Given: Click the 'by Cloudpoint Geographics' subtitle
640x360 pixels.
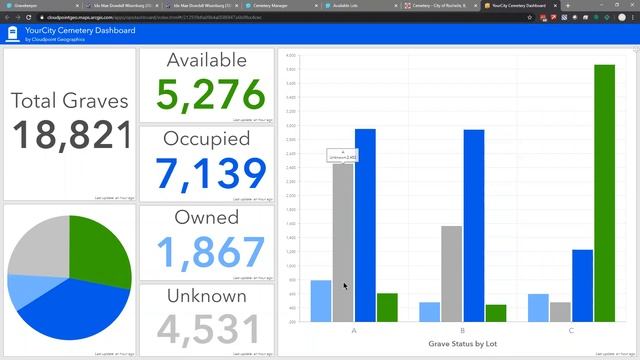Looking at the screenshot, I should [x=55, y=40].
